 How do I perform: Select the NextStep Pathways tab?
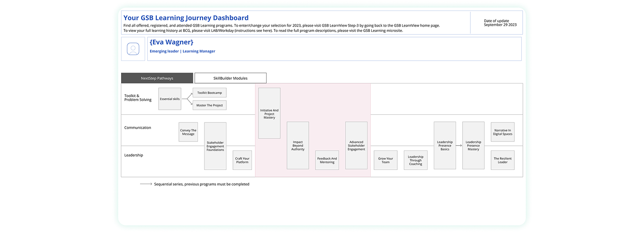pyautogui.click(x=157, y=78)
